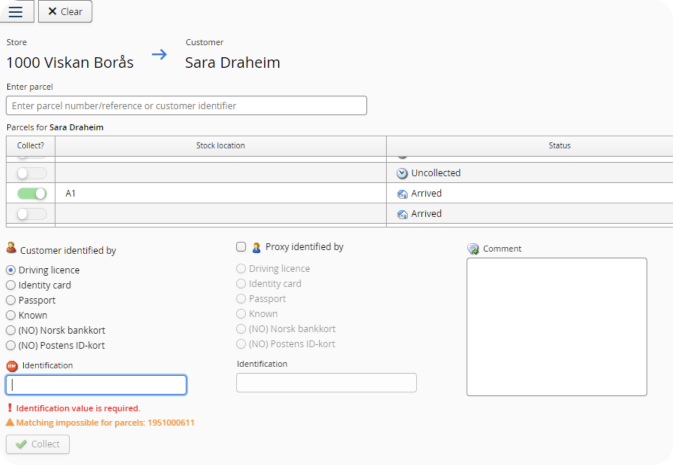This screenshot has width=673, height=465.
Task: Choose Known as customer identification
Action: coord(11,315)
